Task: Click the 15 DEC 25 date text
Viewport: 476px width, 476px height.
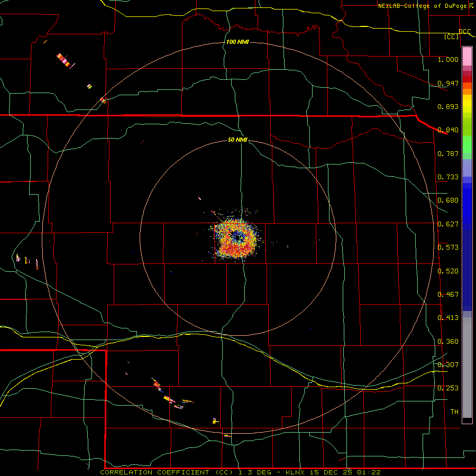Action: click(x=331, y=472)
